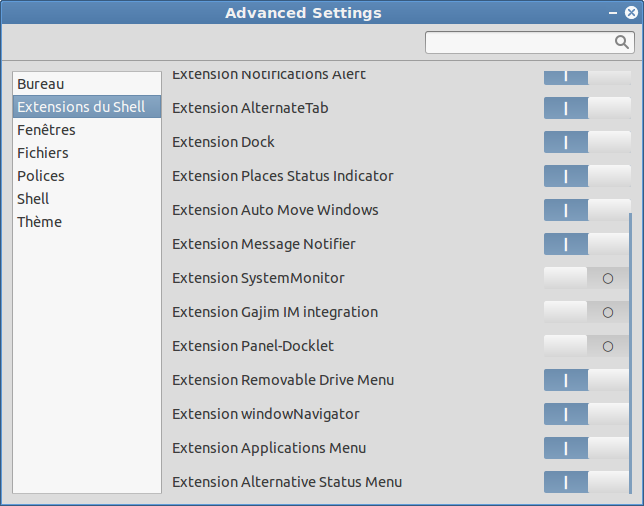644x506 pixels.
Task: Disable Removable Drive Menu extension
Action: [x=586, y=380]
